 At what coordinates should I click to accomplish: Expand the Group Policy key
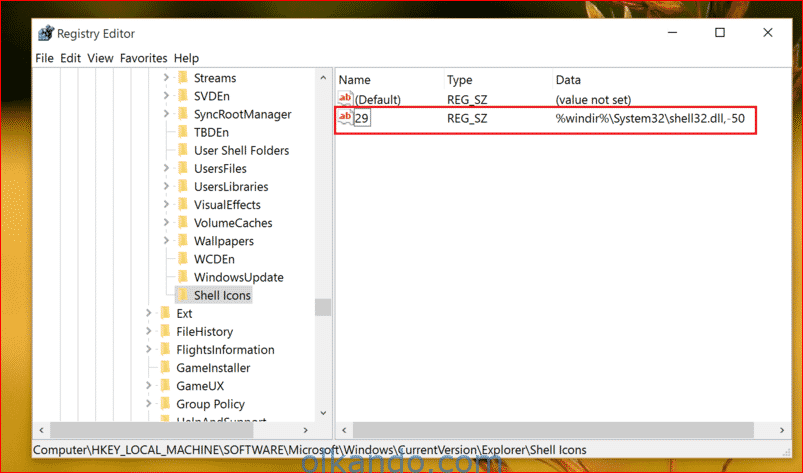[x=149, y=404]
